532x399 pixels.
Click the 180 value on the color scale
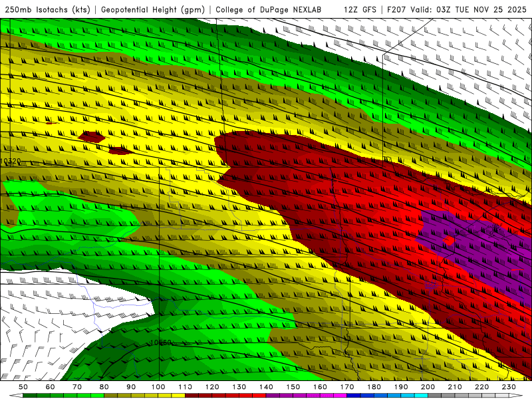click(374, 387)
